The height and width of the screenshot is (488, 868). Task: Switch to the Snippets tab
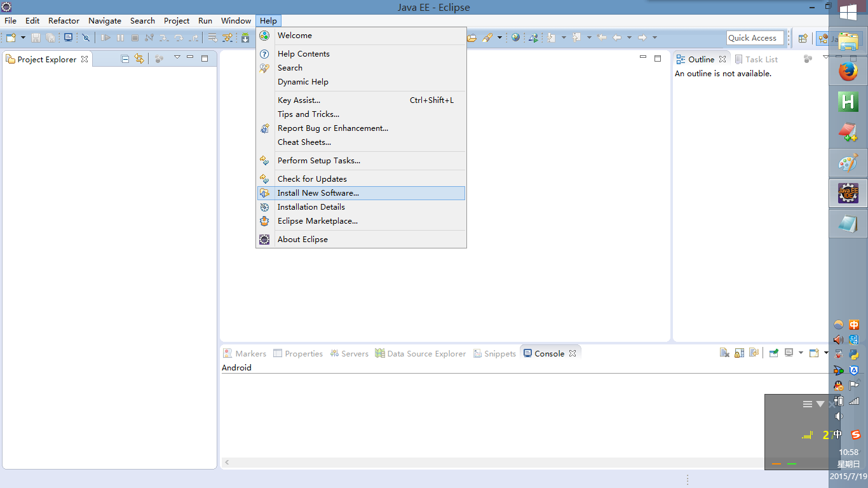[494, 353]
